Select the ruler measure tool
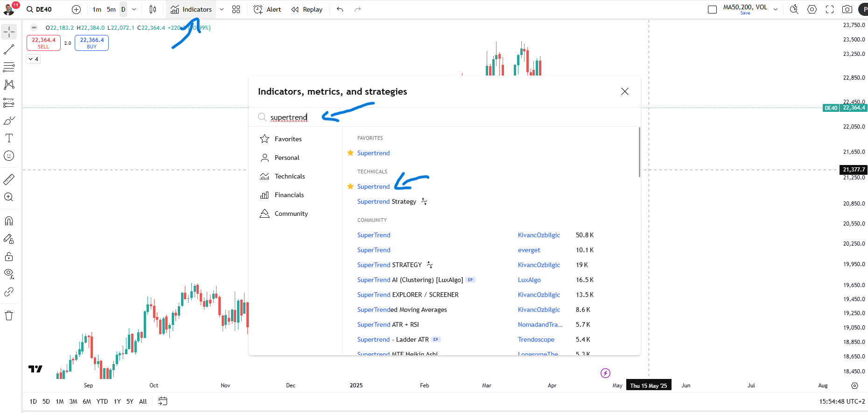Viewport: 868px width, 413px height. click(9, 179)
